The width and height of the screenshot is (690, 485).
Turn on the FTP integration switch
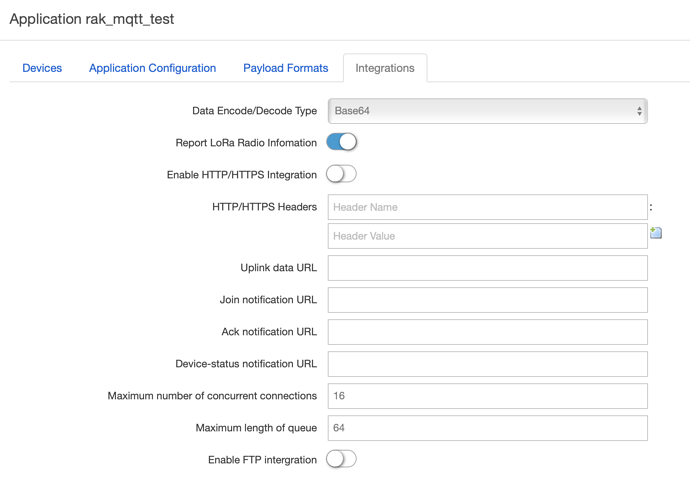[341, 459]
